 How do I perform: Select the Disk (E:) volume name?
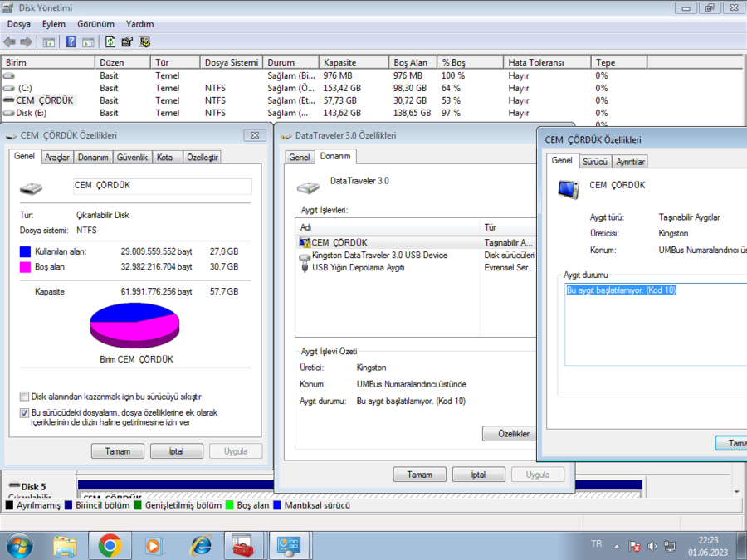tap(32, 113)
